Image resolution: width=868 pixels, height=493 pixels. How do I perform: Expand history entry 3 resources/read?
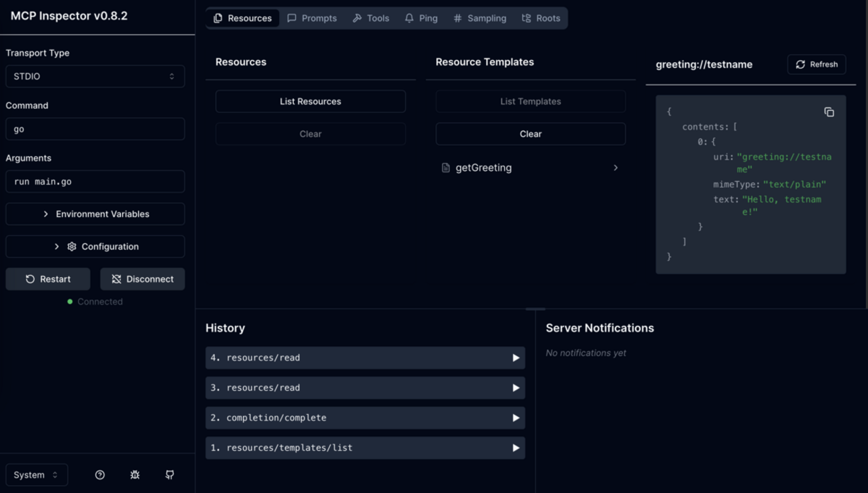click(365, 388)
